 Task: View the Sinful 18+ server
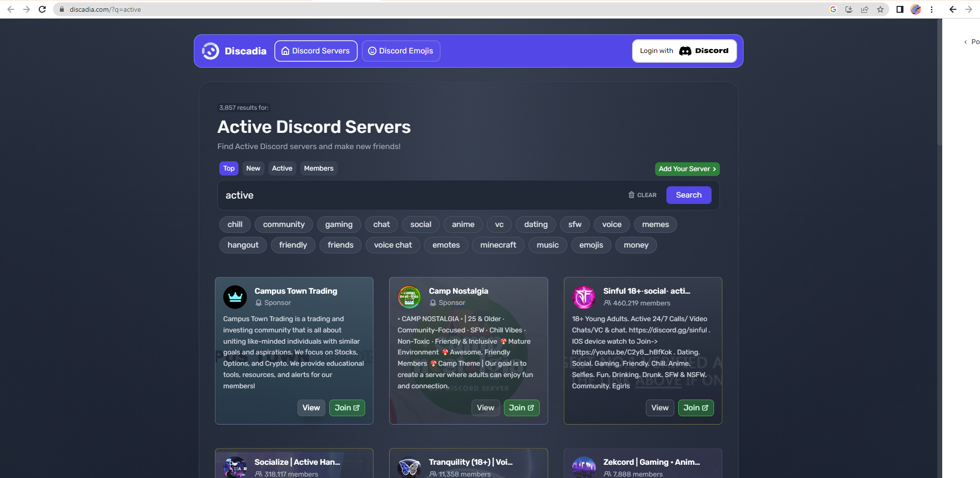(x=660, y=408)
